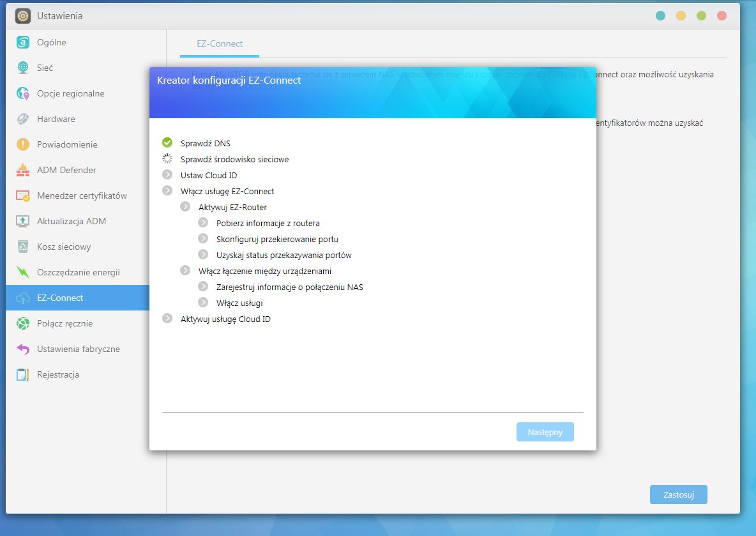Click the Sprawdź środowisko sieciowe step text
Image resolution: width=756 pixels, height=536 pixels.
[x=235, y=159]
